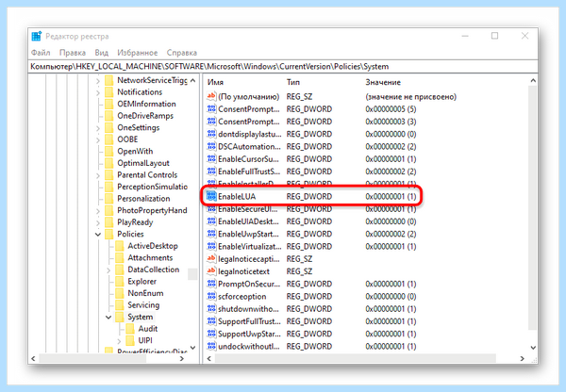
Task: Open the Избранное menu
Action: (137, 53)
